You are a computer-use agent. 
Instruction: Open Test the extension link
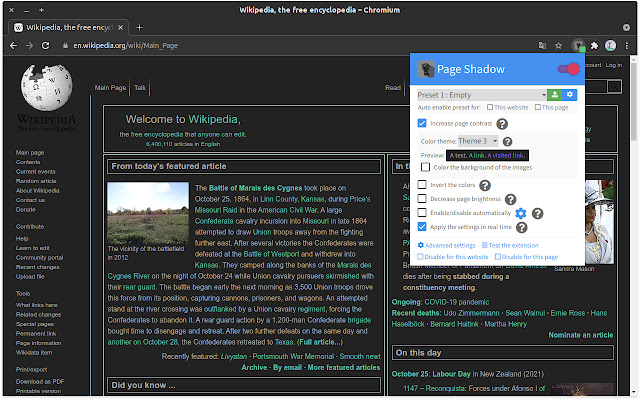pos(510,245)
